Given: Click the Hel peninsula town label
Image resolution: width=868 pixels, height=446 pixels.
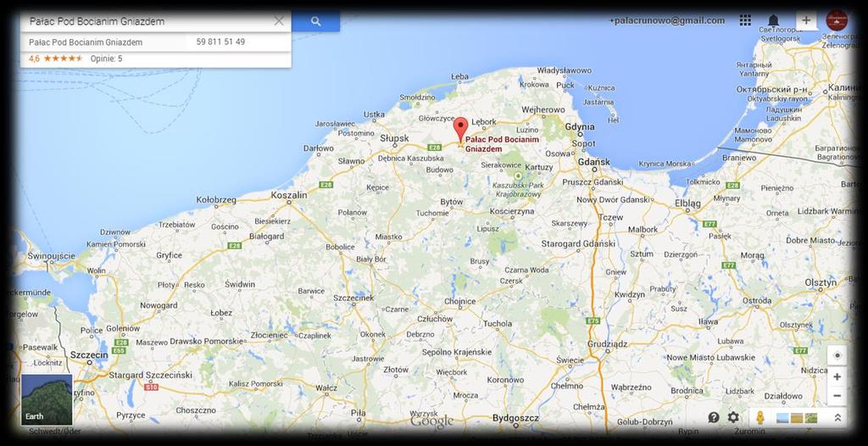Looking at the screenshot, I should (x=612, y=120).
